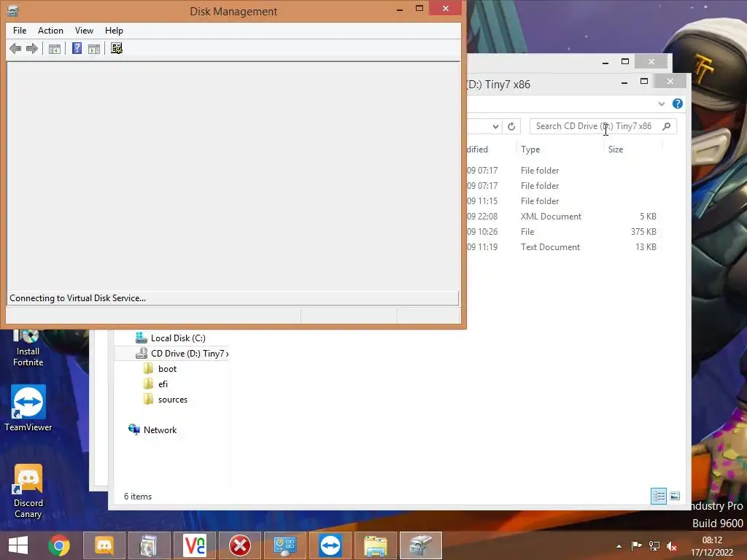Open the TeamViewer taskbar icon

point(330,545)
